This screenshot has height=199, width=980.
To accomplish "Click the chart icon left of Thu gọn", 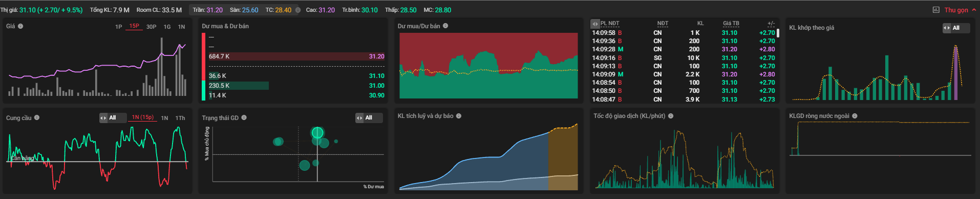I will [936, 10].
